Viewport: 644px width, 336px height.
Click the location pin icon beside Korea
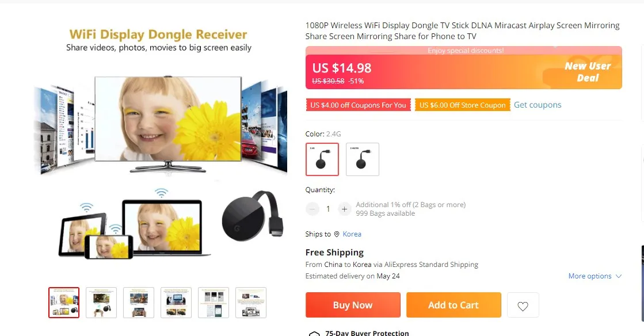337,234
